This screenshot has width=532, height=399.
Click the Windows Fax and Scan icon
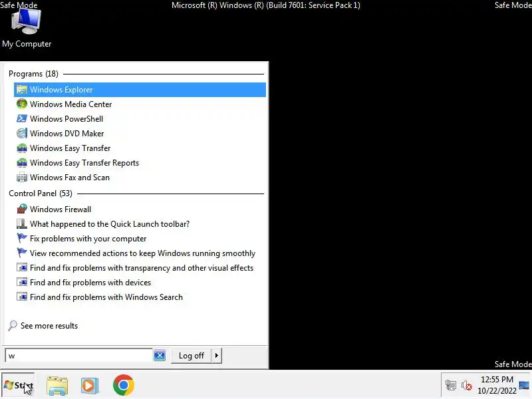(22, 177)
